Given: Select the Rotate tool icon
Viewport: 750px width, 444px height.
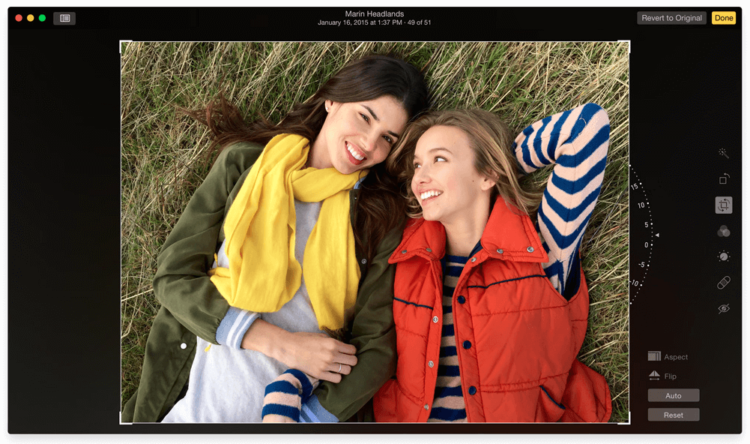Looking at the screenshot, I should 724,179.
